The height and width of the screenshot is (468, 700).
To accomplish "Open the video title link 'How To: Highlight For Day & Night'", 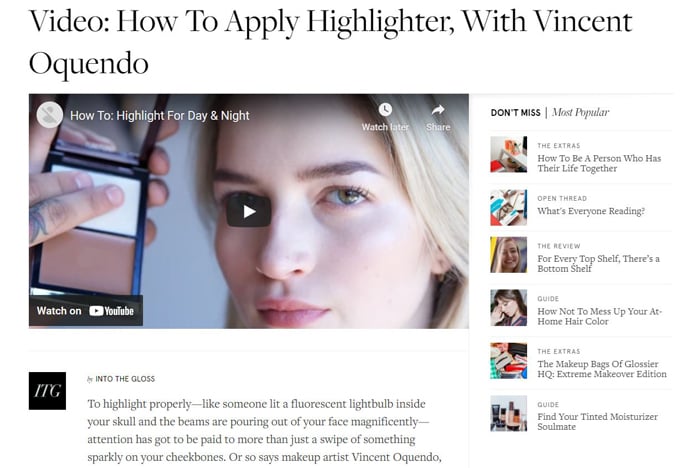I will pos(159,116).
